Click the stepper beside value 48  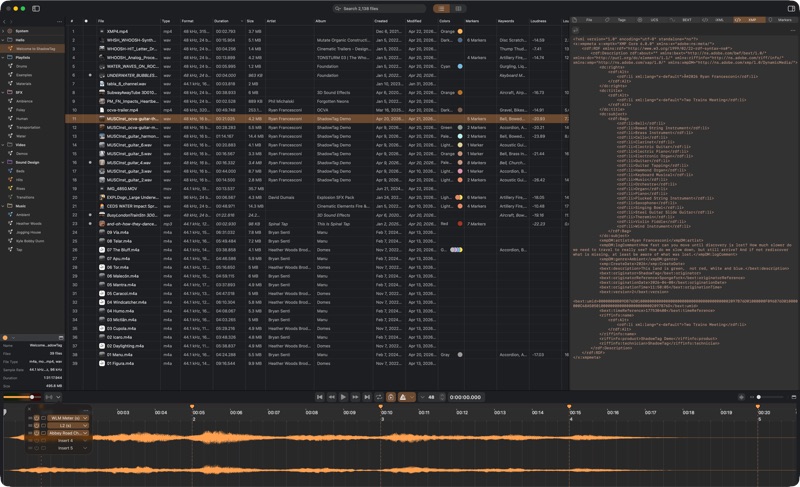click(x=442, y=397)
